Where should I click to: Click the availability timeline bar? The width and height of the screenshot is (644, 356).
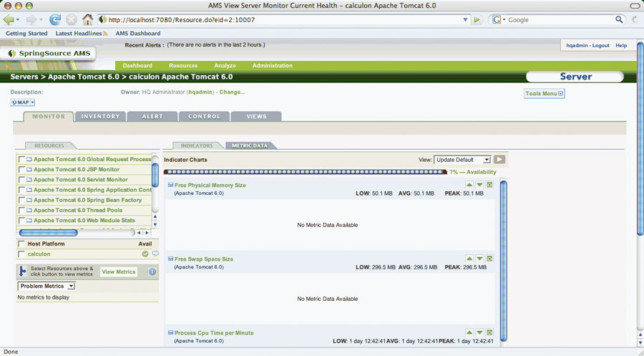point(305,172)
